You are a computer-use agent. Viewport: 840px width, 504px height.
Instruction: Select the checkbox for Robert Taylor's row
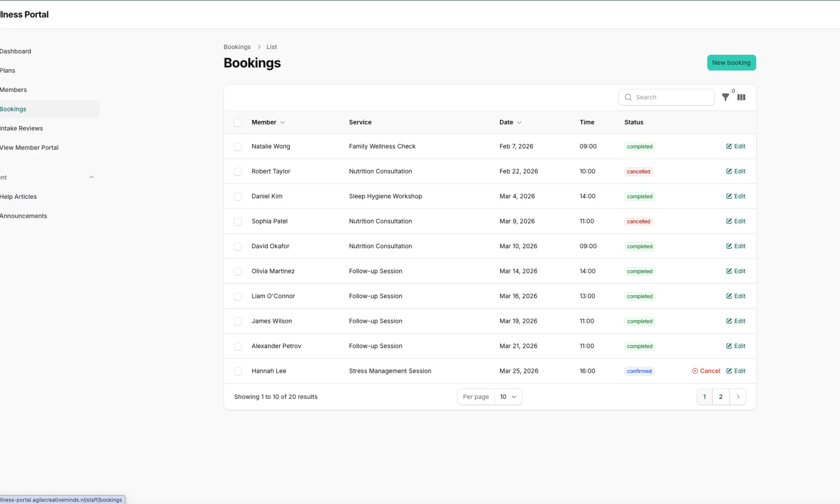[x=238, y=171]
